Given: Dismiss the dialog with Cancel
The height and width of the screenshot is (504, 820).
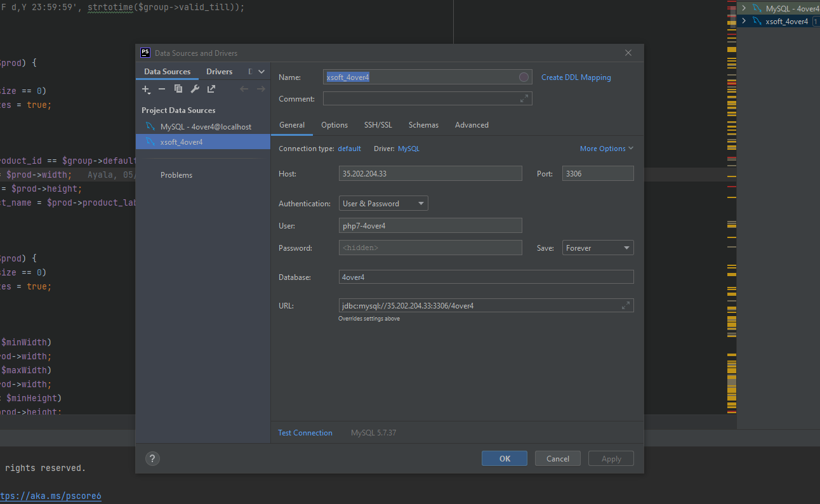Looking at the screenshot, I should (558, 458).
